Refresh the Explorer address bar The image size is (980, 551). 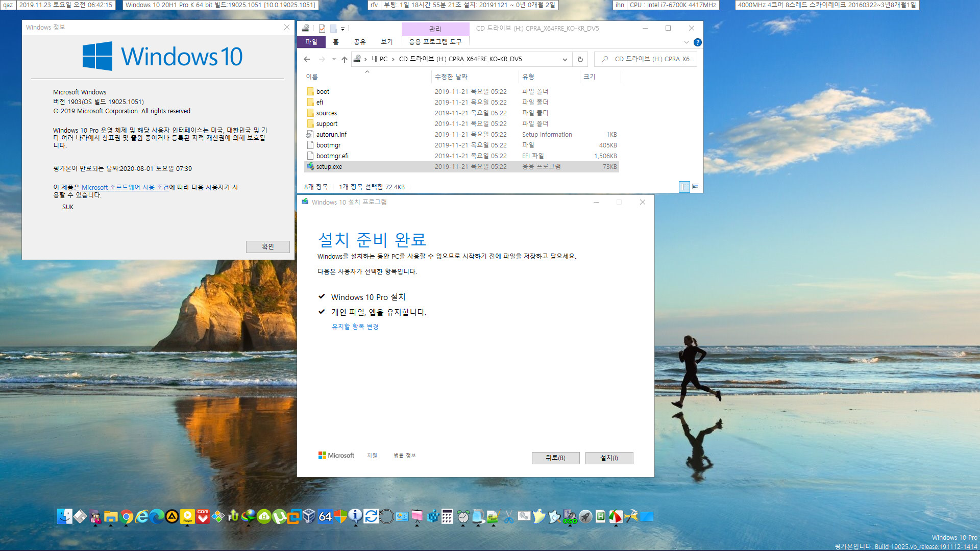pos(580,59)
